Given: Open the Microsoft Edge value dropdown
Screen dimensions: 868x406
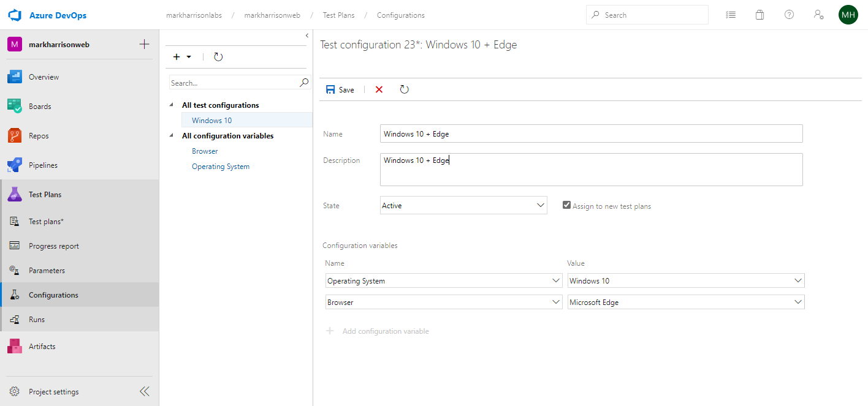Looking at the screenshot, I should (686, 302).
